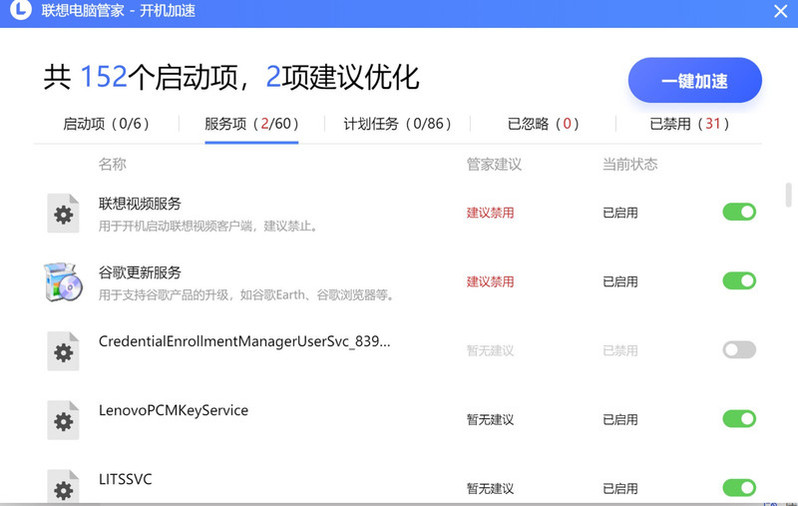Click the LenovoPCMKeyService gear icon

[63, 420]
